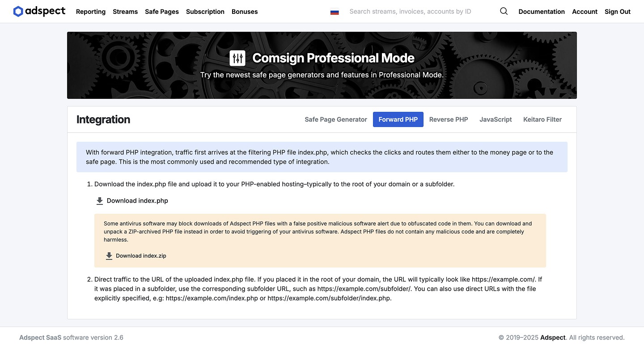Go to the Streams page

tap(125, 12)
